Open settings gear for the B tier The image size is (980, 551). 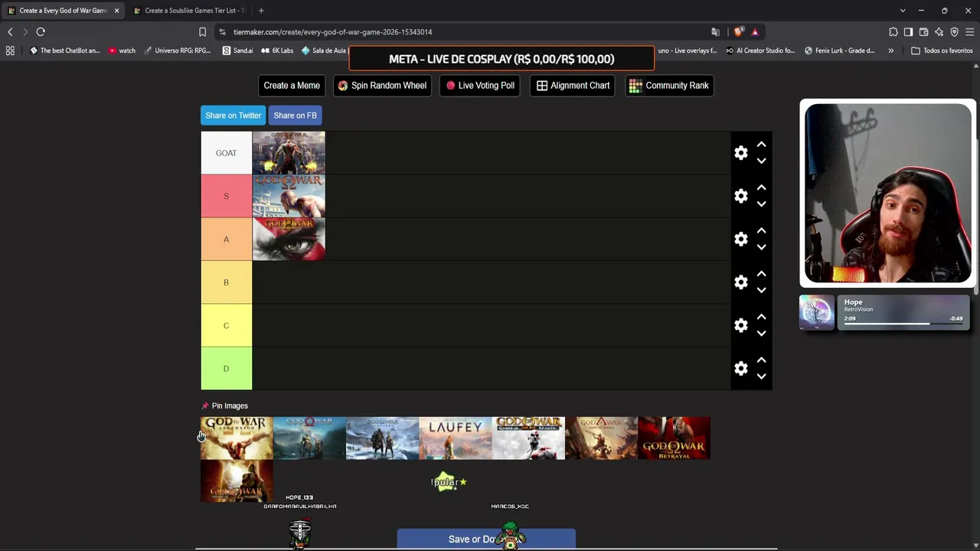(740, 282)
